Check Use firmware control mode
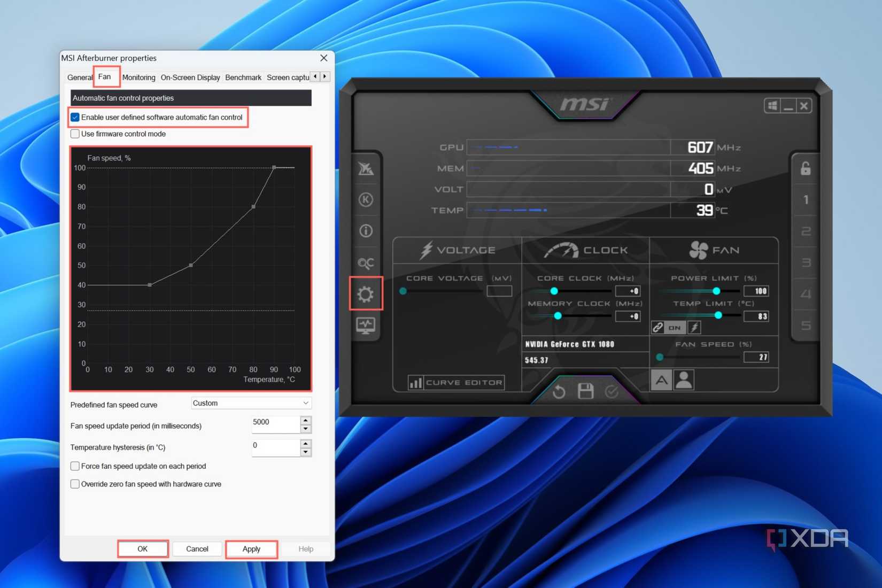 point(75,134)
